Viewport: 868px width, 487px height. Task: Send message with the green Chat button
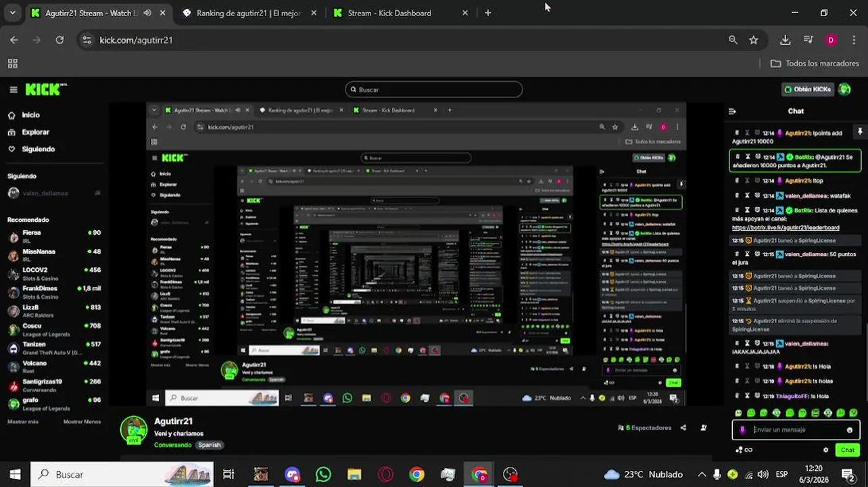pos(847,450)
